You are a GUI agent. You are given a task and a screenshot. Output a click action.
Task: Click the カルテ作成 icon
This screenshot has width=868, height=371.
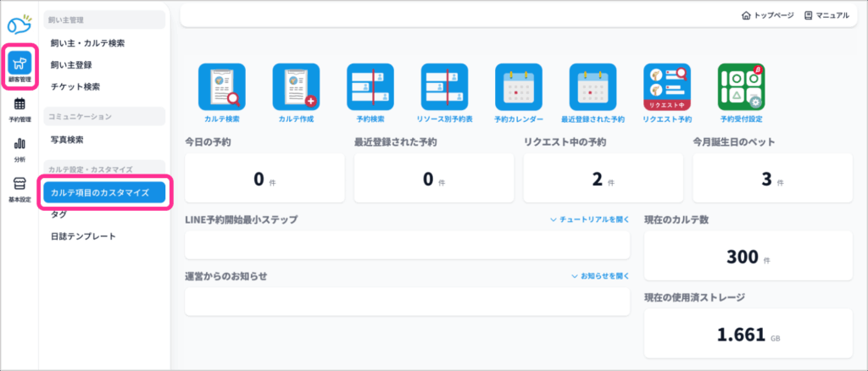coord(295,87)
